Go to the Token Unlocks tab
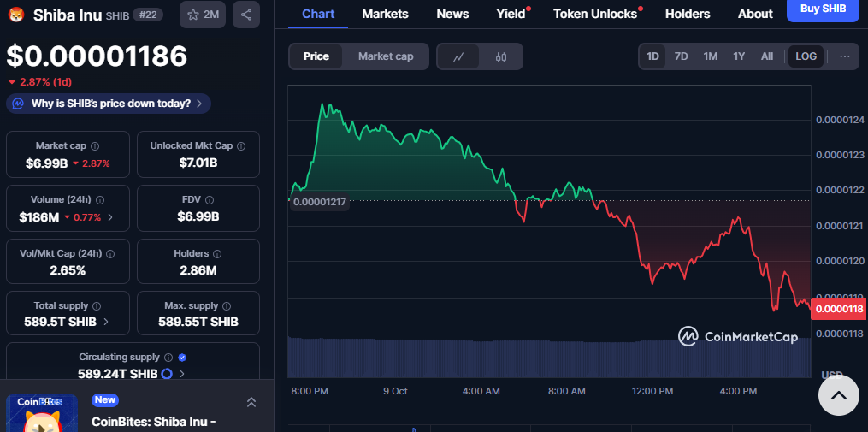 [x=594, y=14]
